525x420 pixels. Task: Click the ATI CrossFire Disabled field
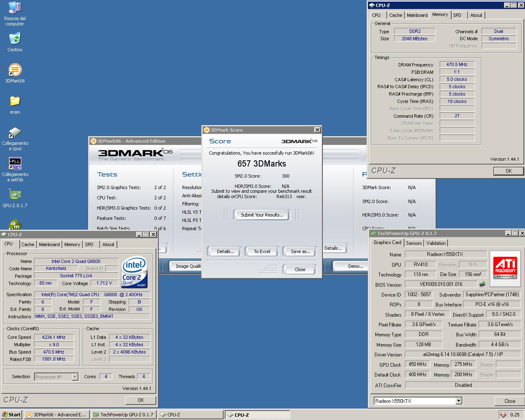463,385
